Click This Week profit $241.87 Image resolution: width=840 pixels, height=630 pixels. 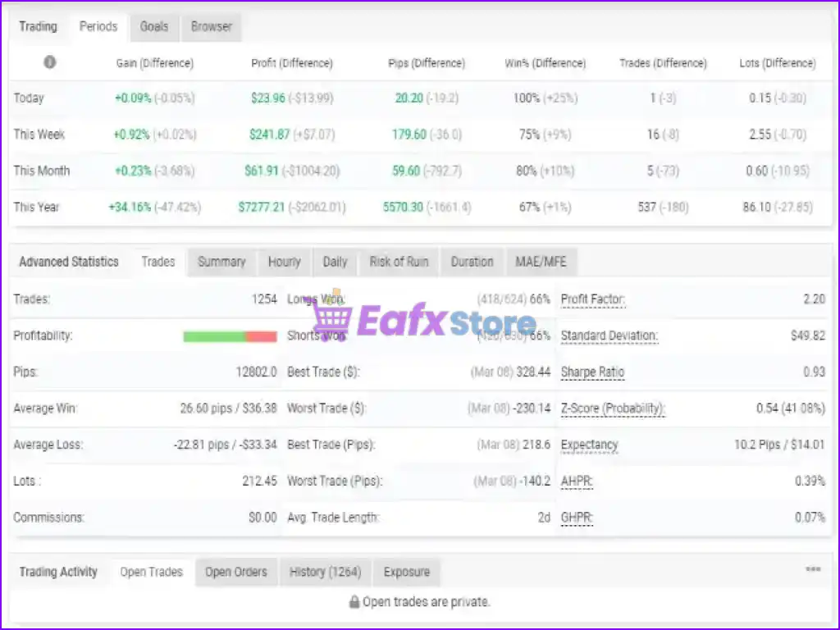tap(269, 135)
